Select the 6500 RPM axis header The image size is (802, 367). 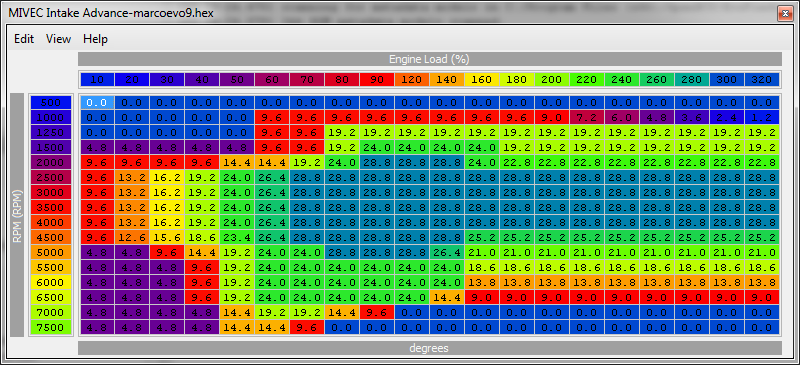[50, 298]
